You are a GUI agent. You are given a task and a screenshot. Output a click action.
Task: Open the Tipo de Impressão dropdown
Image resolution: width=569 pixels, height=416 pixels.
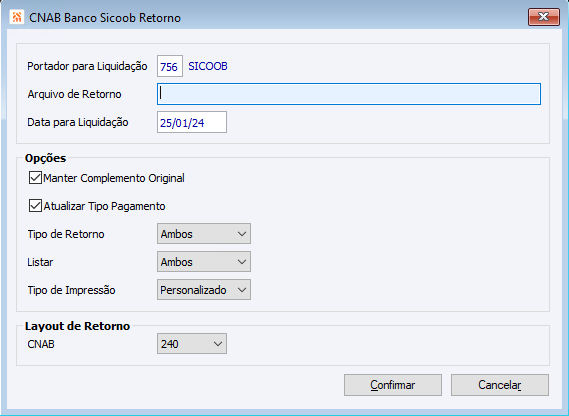pyautogui.click(x=204, y=290)
